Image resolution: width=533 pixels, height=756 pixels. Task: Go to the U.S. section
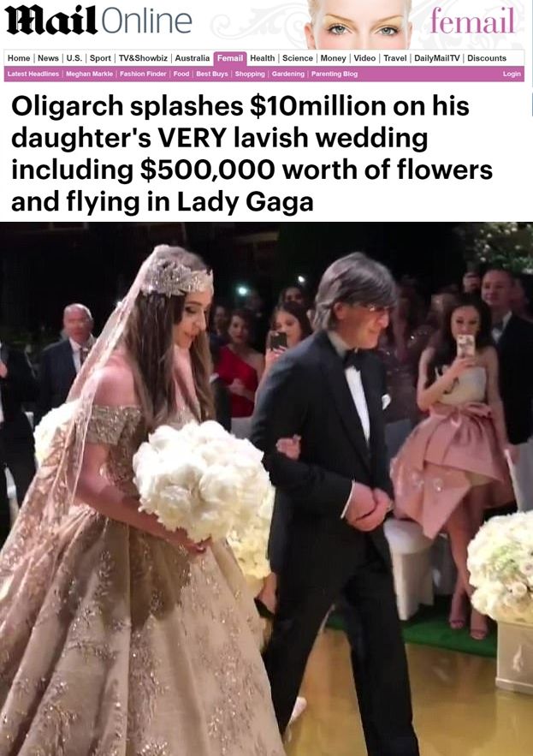click(74, 58)
